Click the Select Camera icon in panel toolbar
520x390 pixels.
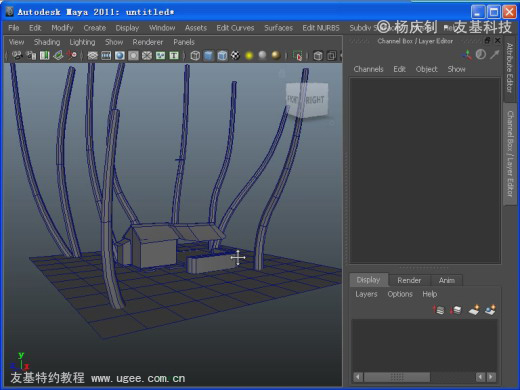17,55
